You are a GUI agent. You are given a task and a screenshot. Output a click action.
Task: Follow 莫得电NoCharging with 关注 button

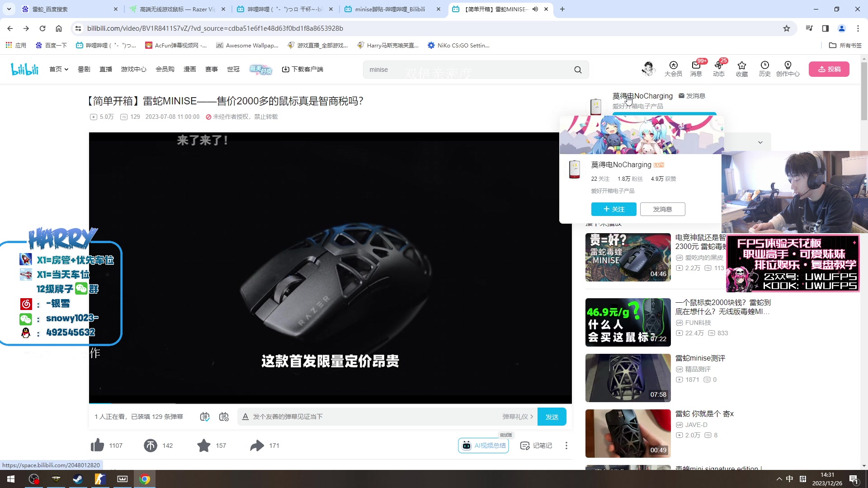pos(614,209)
